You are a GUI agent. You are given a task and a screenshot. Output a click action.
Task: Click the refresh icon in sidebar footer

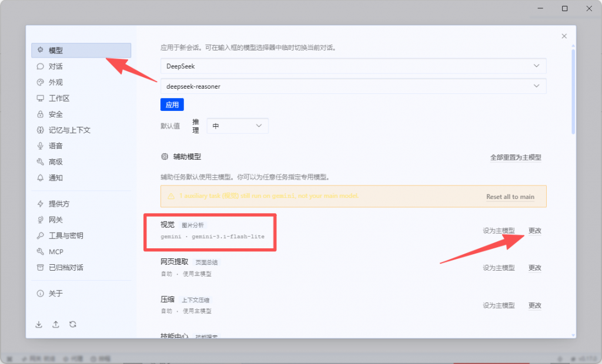tap(72, 325)
